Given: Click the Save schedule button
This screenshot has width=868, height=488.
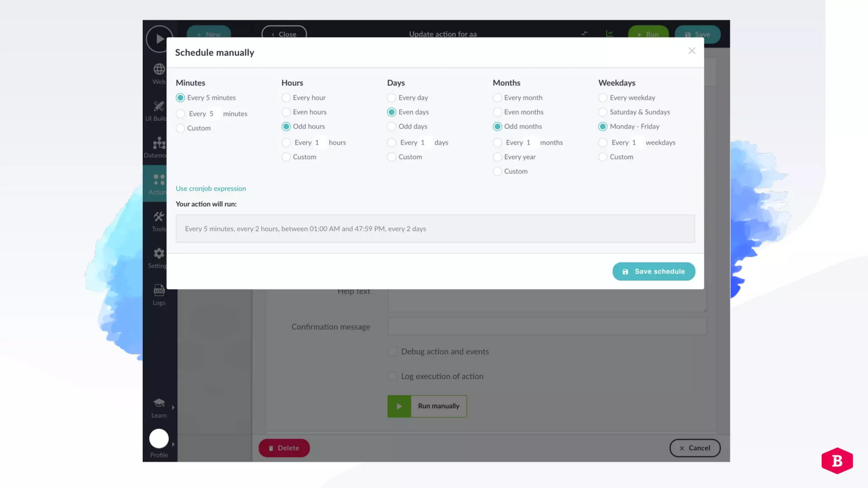Looking at the screenshot, I should click(x=654, y=272).
